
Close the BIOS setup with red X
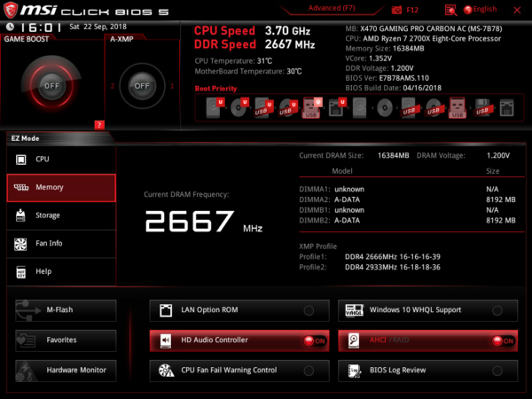tap(517, 10)
